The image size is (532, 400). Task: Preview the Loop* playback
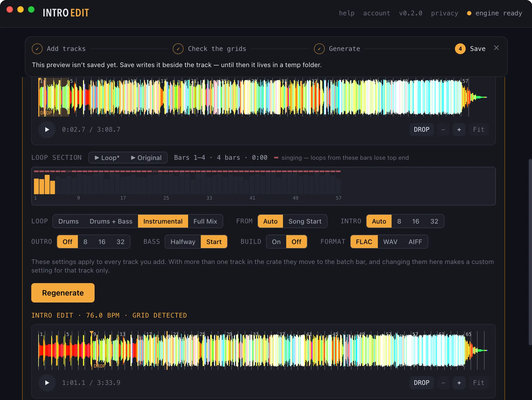pos(107,158)
